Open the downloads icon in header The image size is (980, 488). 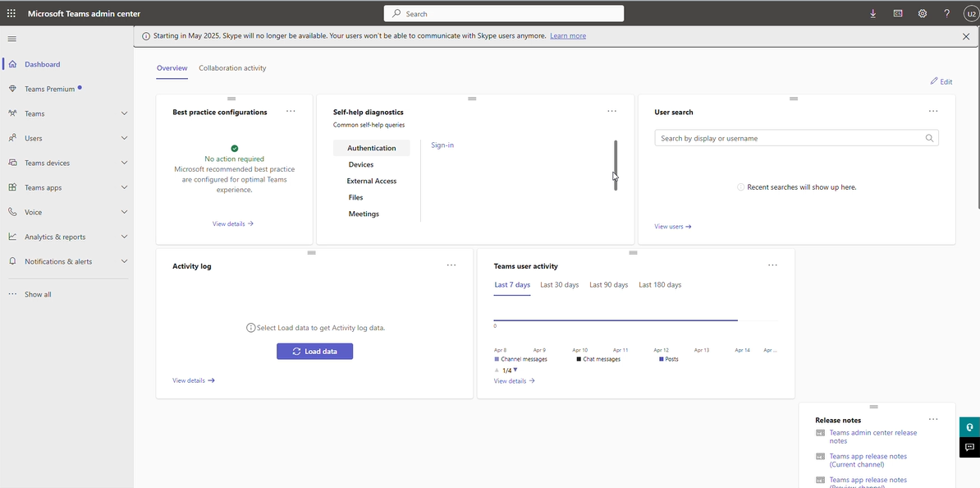[x=873, y=13]
